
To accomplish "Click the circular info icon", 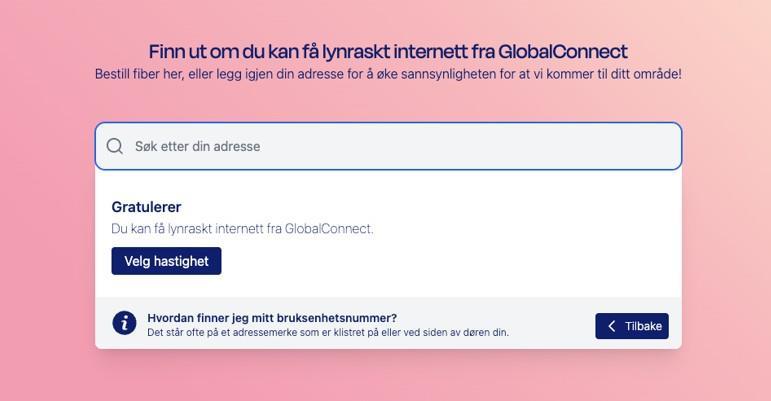I will 124,323.
